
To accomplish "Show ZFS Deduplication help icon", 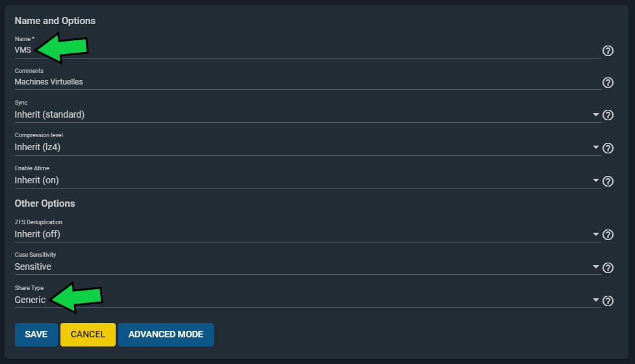I will coord(608,235).
